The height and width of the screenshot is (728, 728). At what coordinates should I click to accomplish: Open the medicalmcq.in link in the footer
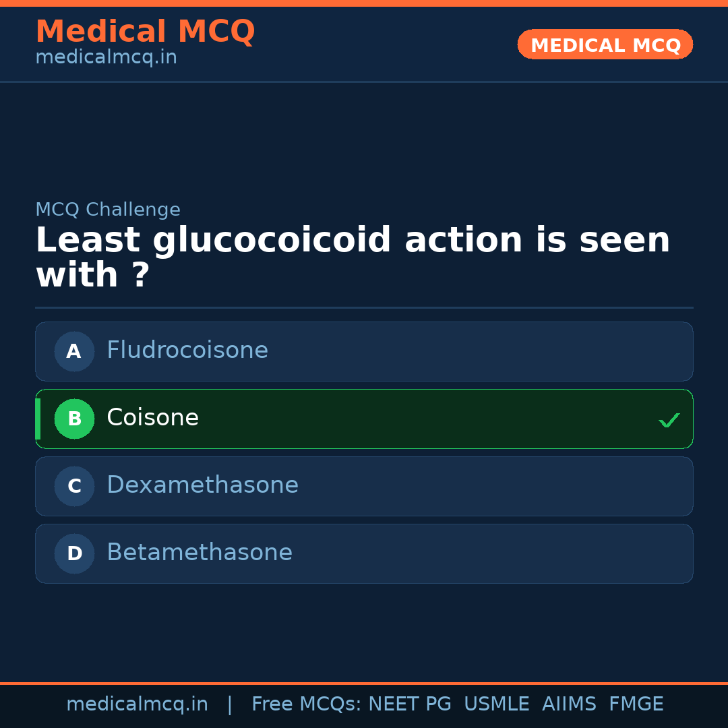tap(137, 704)
